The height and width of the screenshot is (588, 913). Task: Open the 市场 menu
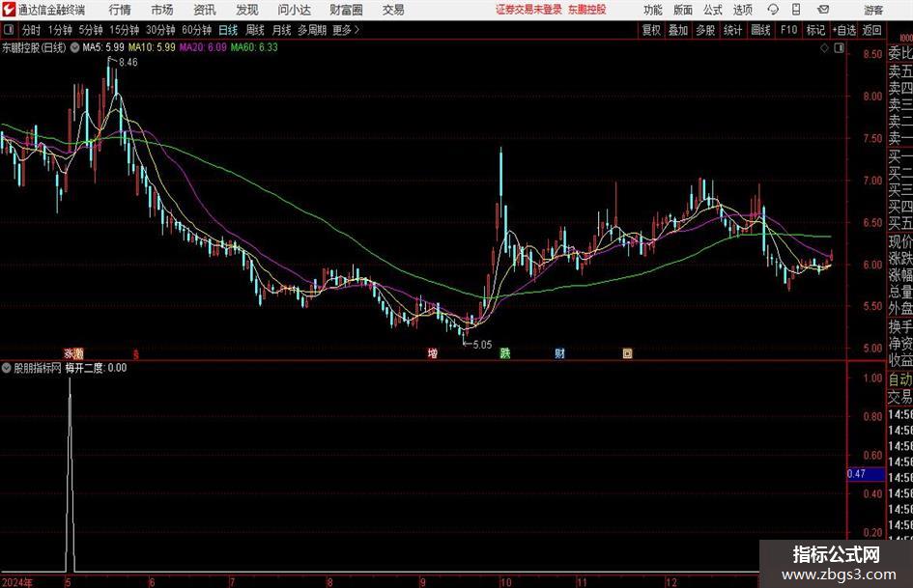[162, 10]
